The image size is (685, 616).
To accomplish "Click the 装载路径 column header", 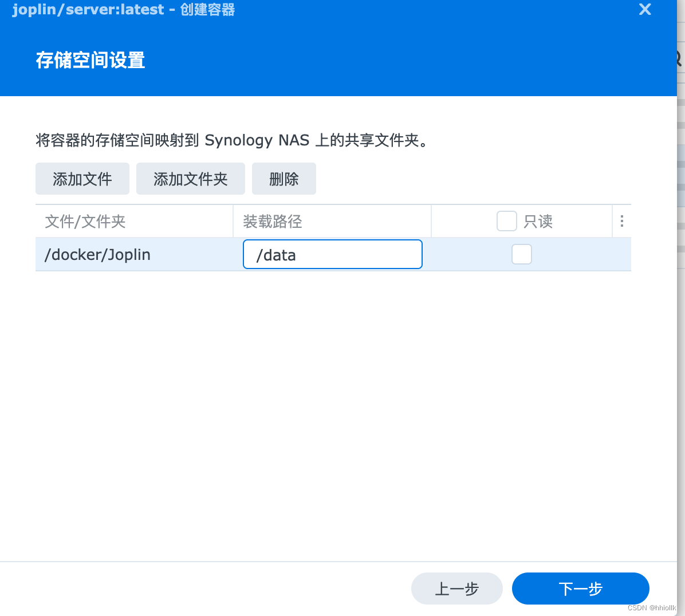I will click(271, 221).
